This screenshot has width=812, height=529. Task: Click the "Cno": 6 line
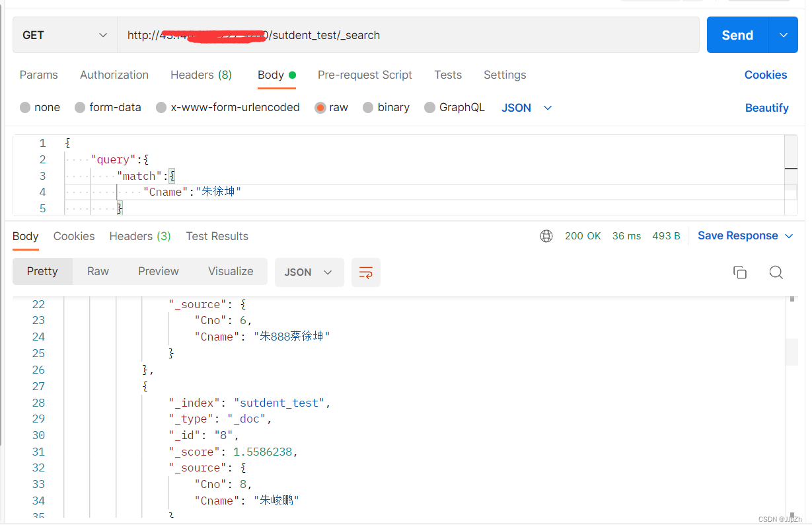pos(223,320)
